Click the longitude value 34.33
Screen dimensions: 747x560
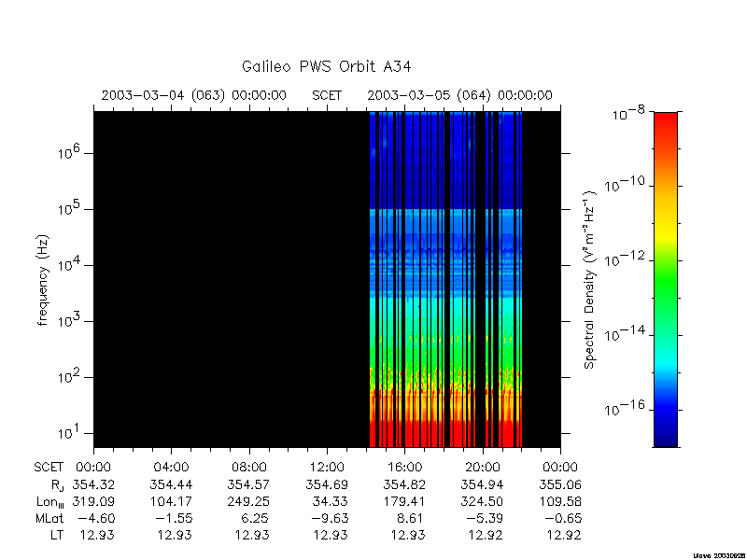(331, 501)
